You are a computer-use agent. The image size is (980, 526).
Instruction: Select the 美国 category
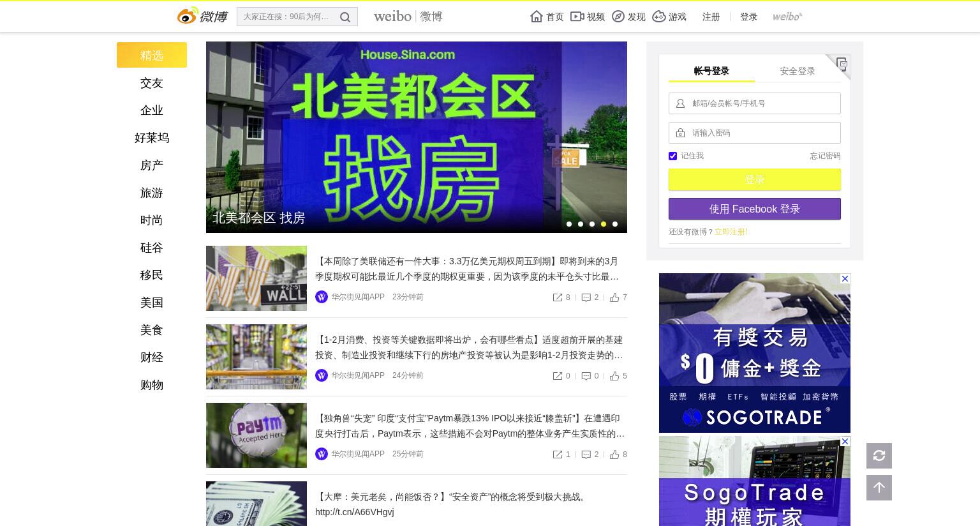pyautogui.click(x=152, y=303)
